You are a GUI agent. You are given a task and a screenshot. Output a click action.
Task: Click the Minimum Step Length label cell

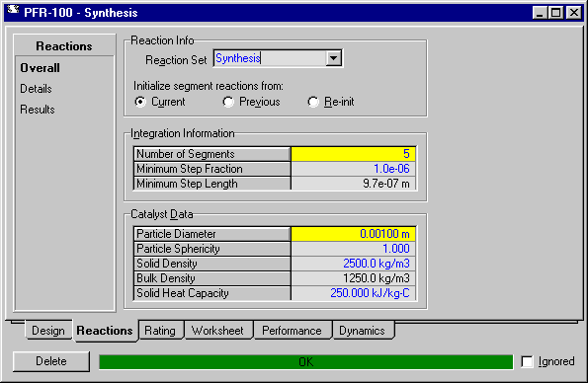(x=212, y=184)
